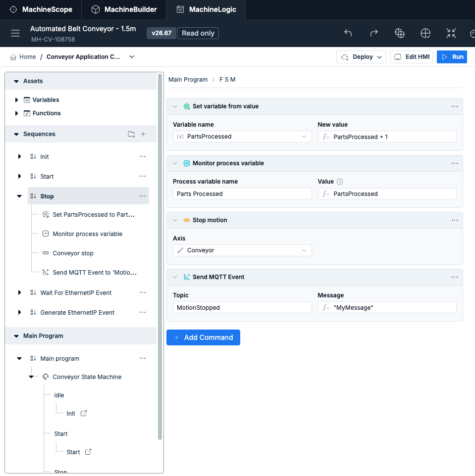The height and width of the screenshot is (476, 475).
Task: Collapse the Stop sequence
Action: tap(19, 196)
